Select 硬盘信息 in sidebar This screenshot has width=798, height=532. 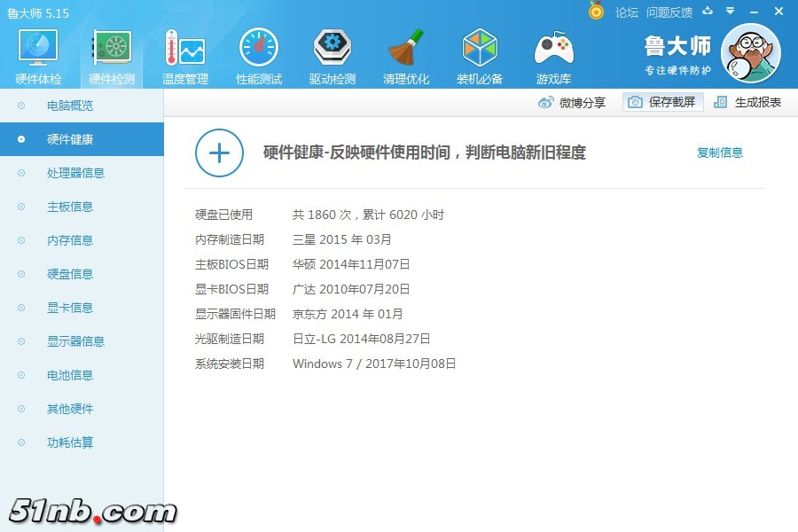point(82,274)
